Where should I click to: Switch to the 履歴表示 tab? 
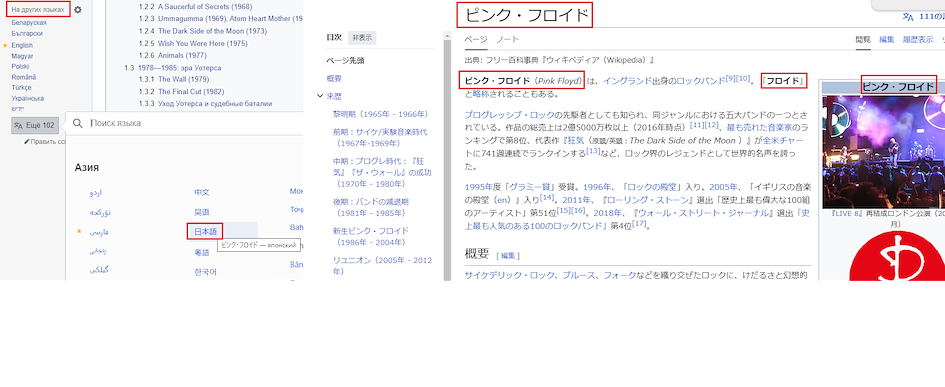pos(918,40)
